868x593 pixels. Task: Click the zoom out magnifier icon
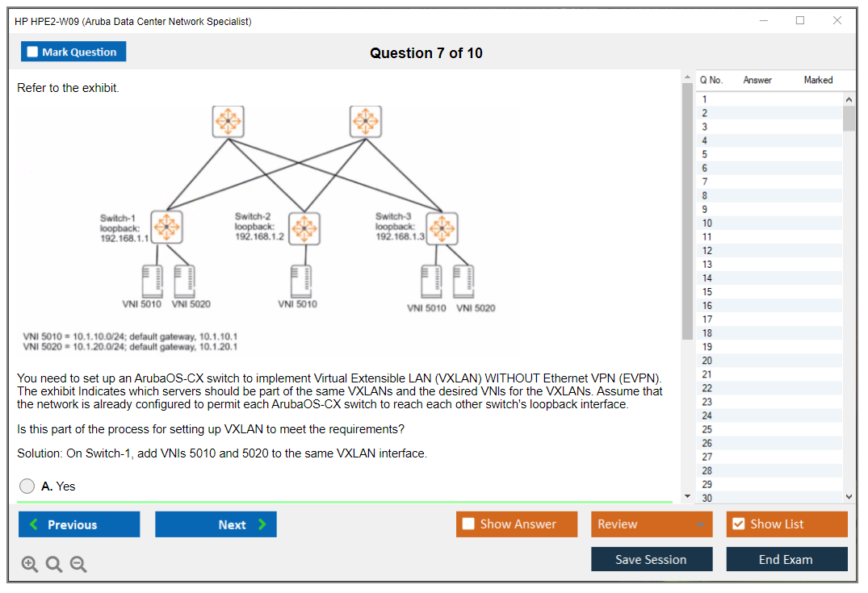pos(78,565)
